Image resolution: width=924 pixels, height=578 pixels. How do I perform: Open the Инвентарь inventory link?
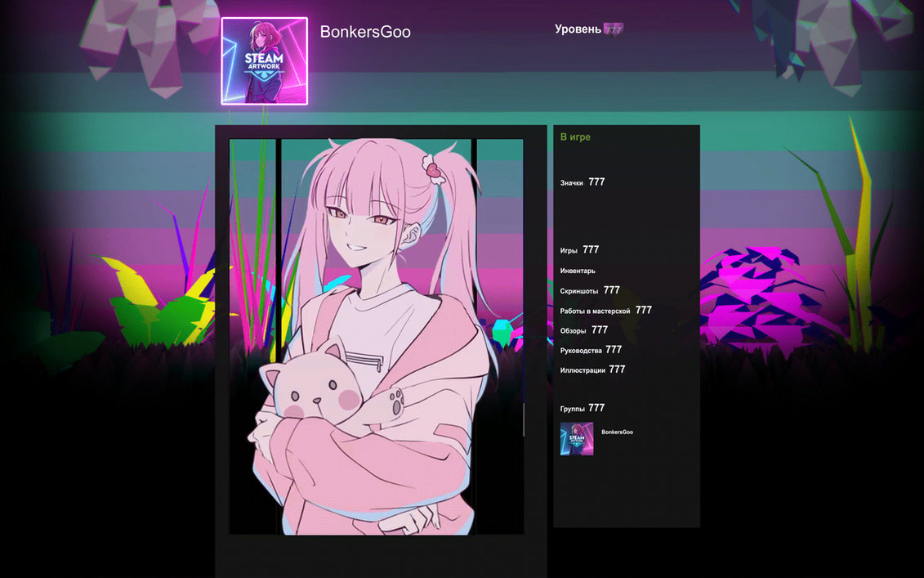[578, 271]
